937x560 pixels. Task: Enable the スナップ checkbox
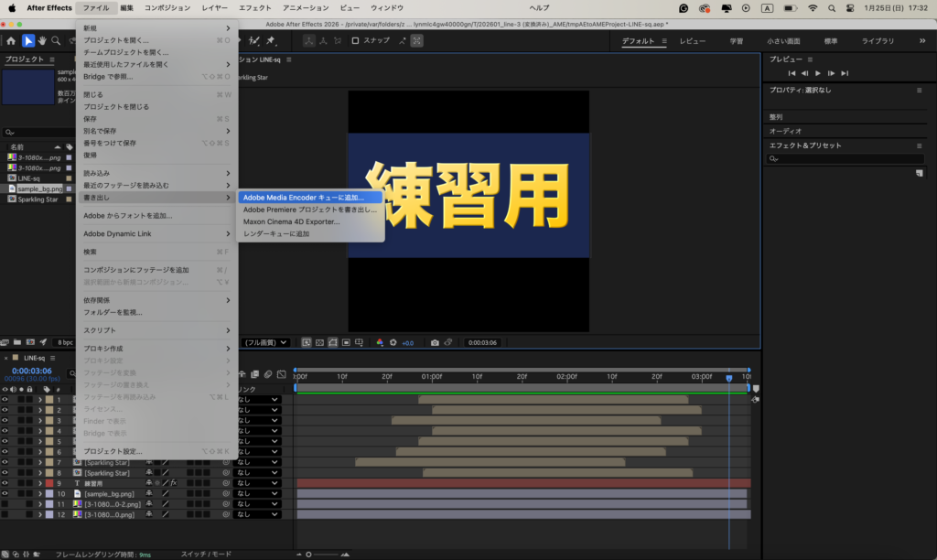[355, 41]
